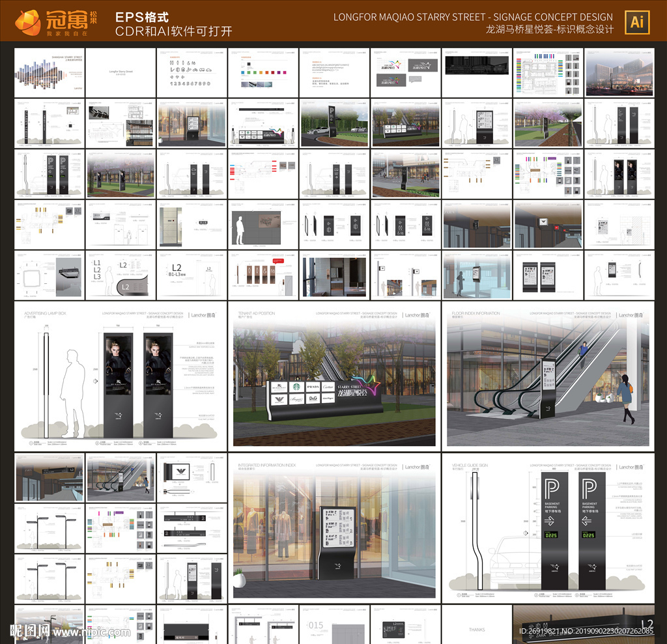The width and height of the screenshot is (667, 644).
Task: Click the orange 冠寓 brand logo
Action: [x=55, y=21]
